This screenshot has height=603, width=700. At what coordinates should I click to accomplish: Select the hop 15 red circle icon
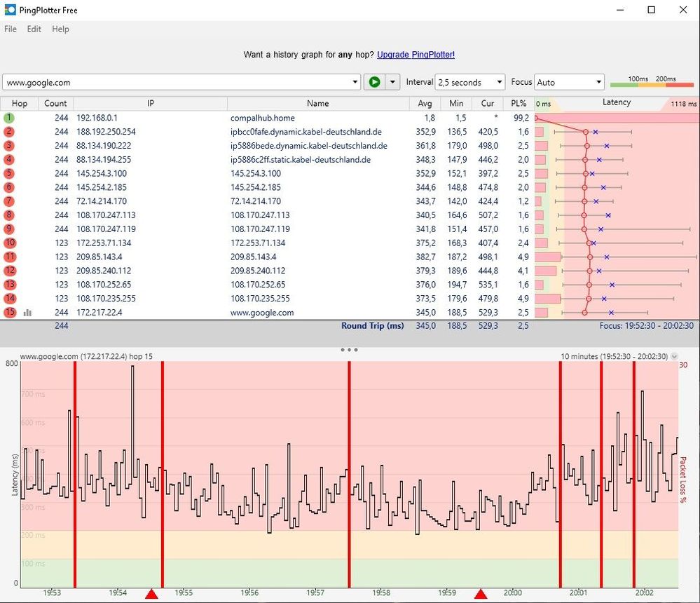coord(10,312)
